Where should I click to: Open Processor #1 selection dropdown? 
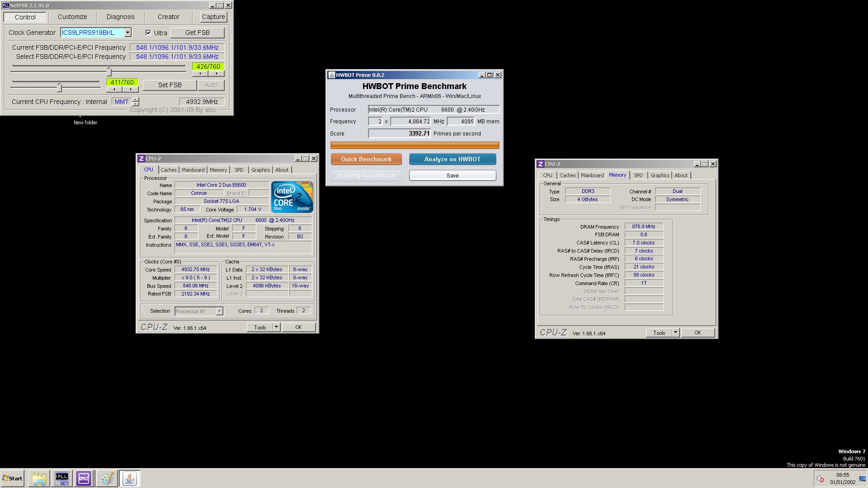tap(219, 311)
